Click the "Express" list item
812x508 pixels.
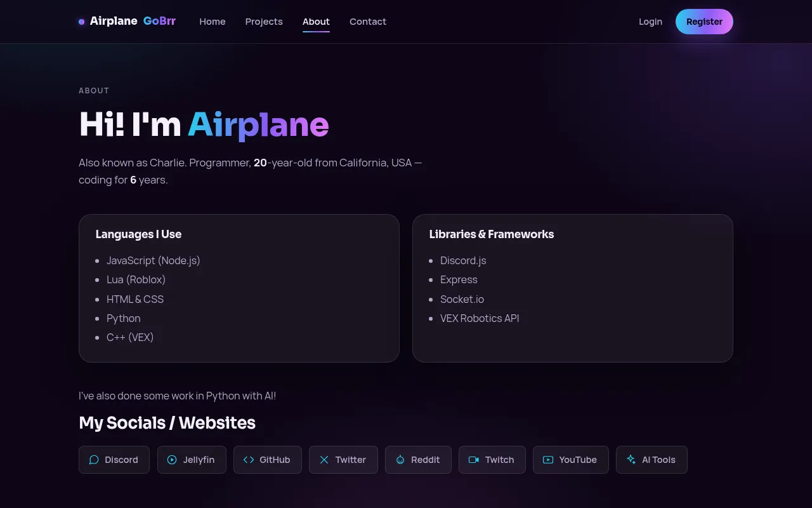tap(459, 279)
